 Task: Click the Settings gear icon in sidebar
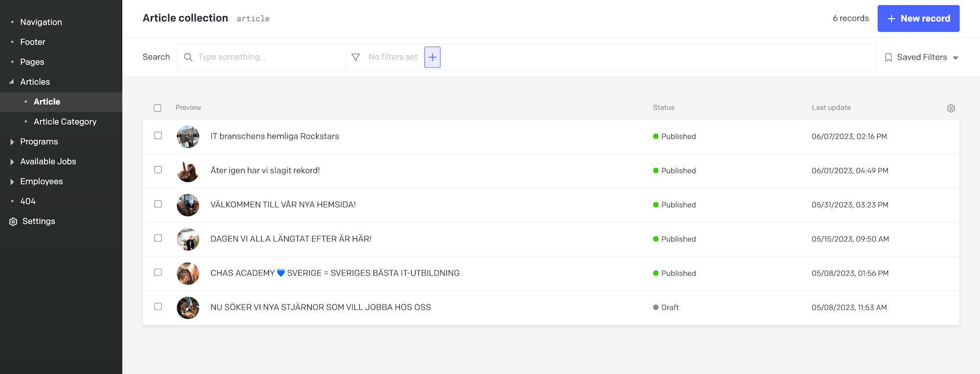[13, 222]
